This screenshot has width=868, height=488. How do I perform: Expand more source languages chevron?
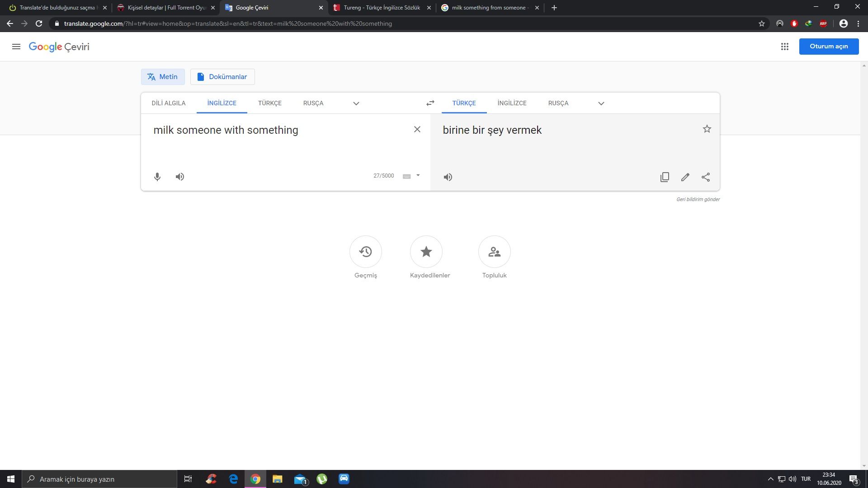coord(356,103)
